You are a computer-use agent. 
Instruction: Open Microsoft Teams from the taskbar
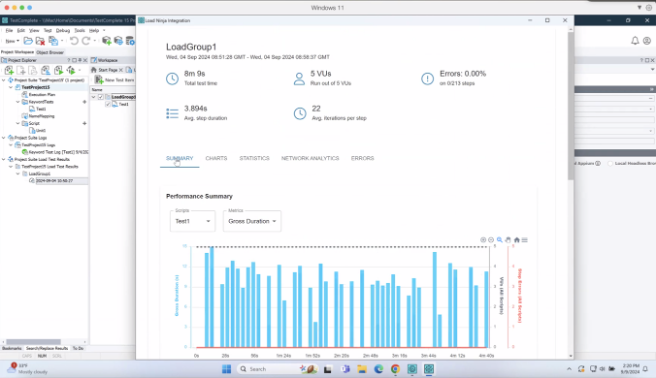click(345, 369)
